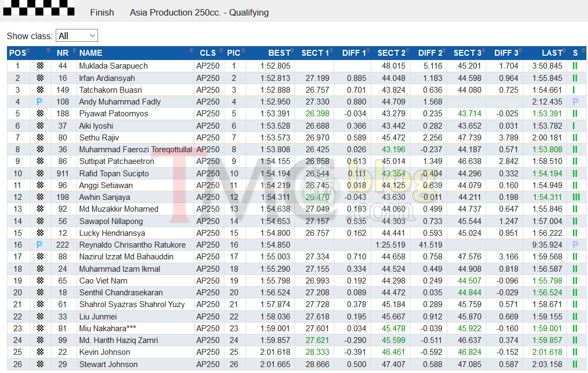Click pit P icon for Andy Muhammad Fadly
This screenshot has width=588, height=373.
point(40,102)
